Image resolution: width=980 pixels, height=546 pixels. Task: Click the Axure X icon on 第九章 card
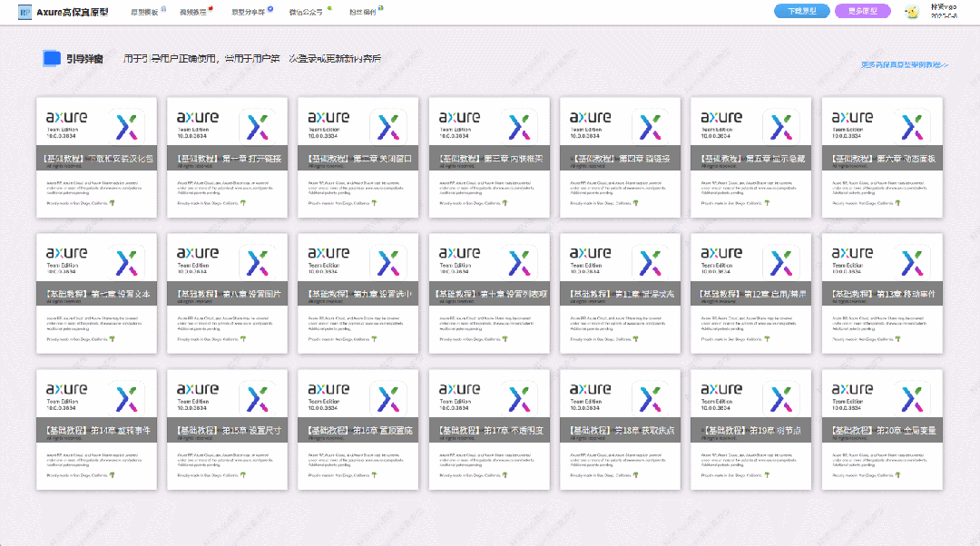[388, 262]
